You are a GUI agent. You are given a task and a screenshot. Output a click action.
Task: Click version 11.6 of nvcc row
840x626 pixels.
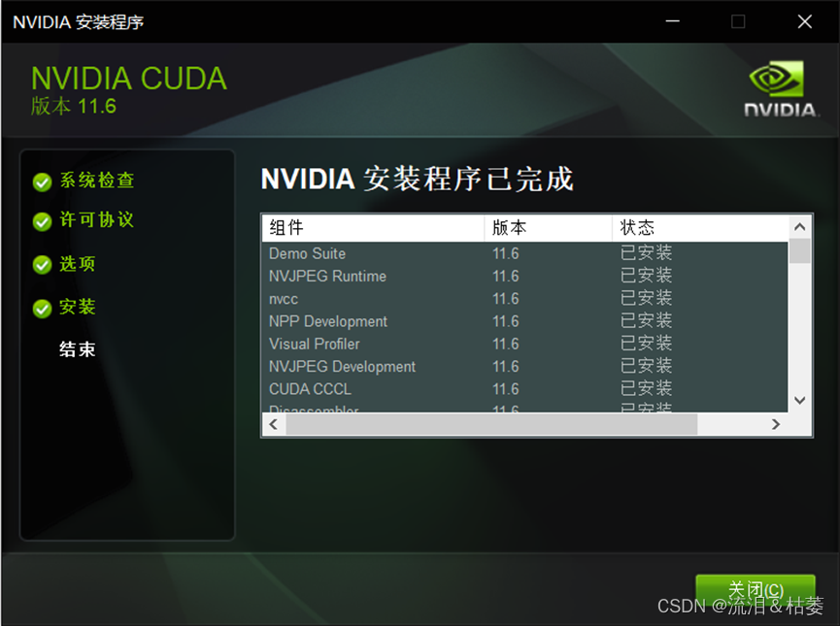pyautogui.click(x=506, y=299)
